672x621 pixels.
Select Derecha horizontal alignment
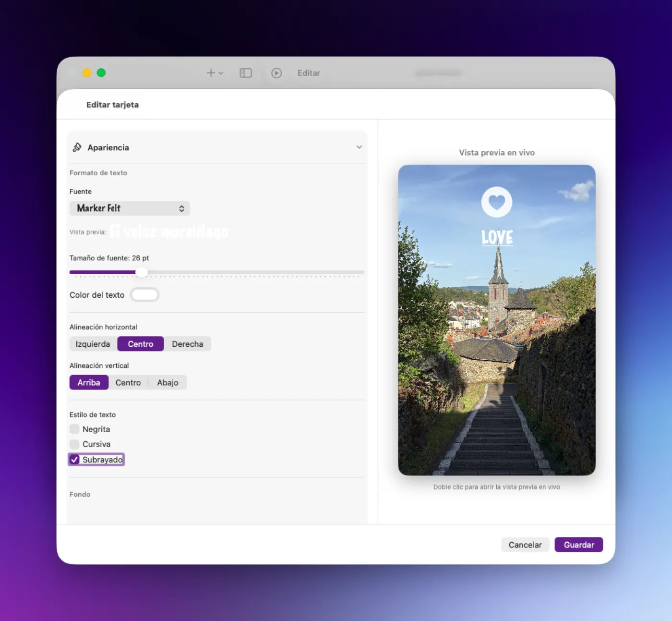coord(188,344)
